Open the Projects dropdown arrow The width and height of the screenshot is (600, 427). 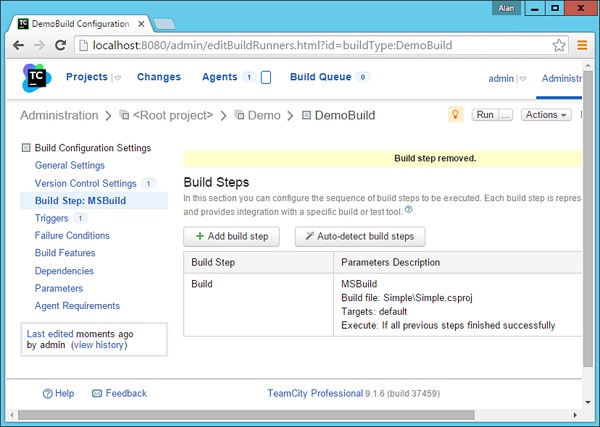pyautogui.click(x=116, y=78)
